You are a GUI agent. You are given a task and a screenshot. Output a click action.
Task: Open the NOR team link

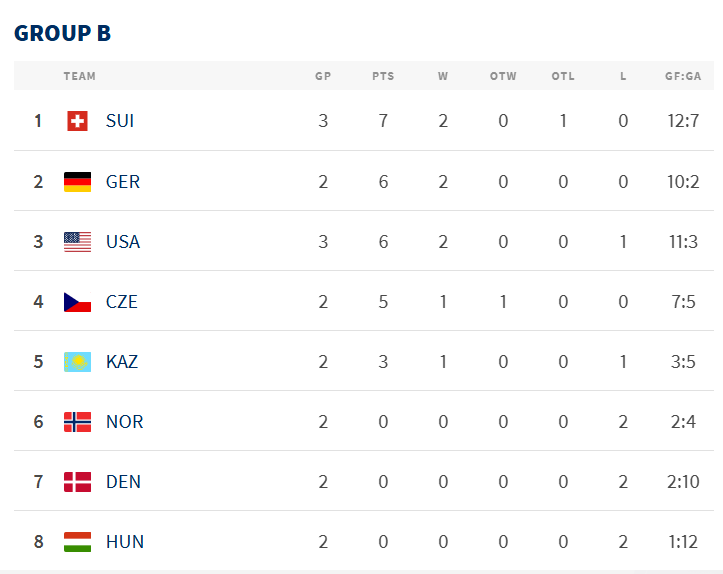[124, 422]
